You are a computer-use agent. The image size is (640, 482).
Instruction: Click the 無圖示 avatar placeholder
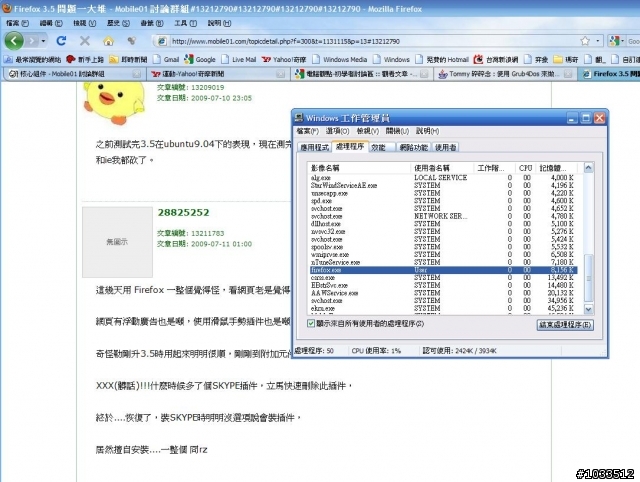pyautogui.click(x=118, y=242)
